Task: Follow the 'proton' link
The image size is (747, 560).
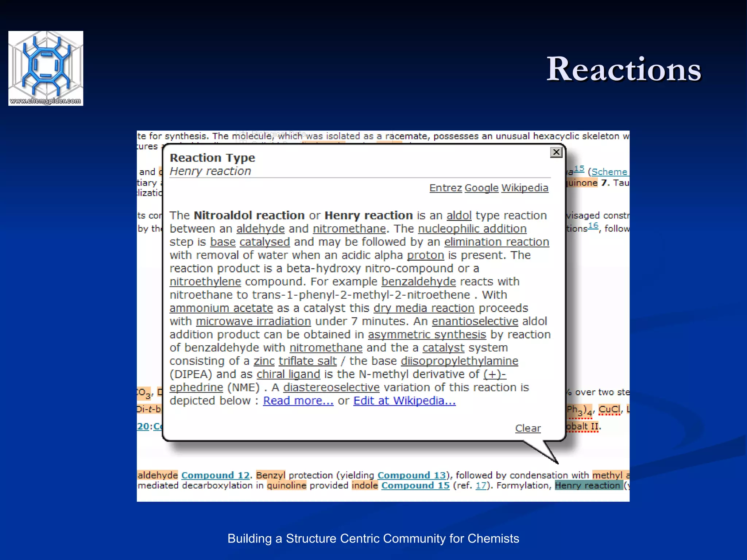Action: click(425, 255)
